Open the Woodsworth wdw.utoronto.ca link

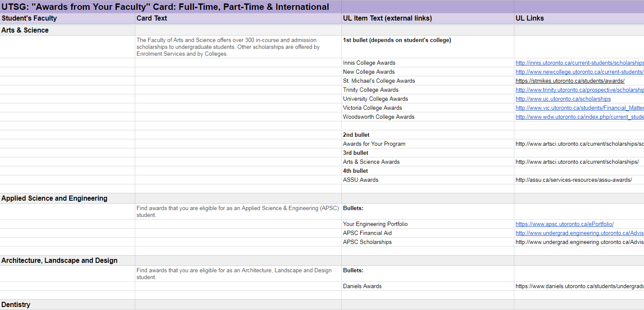pos(579,117)
